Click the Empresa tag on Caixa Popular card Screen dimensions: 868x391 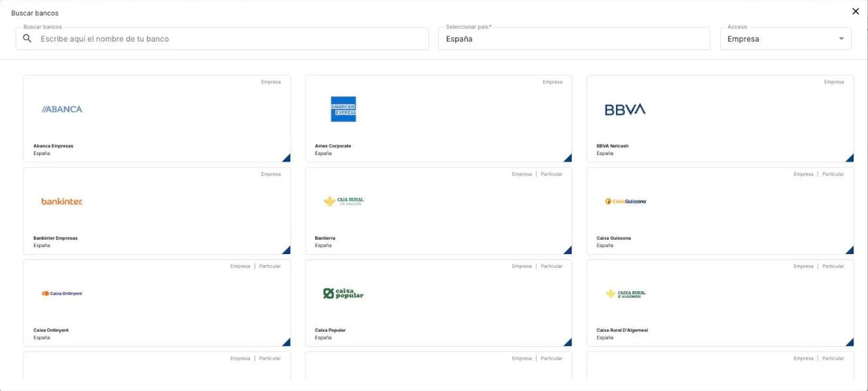(x=522, y=266)
